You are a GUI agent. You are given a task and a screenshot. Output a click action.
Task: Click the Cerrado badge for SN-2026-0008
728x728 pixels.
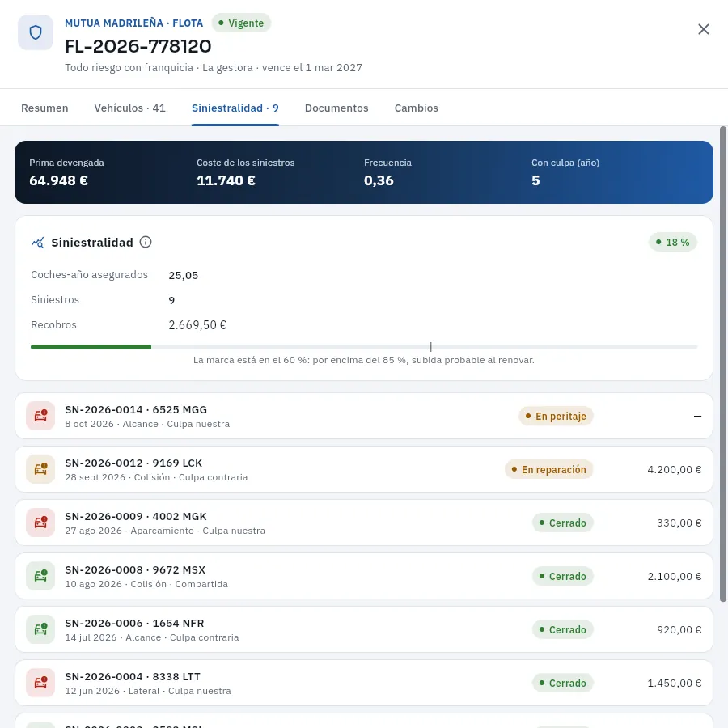(x=563, y=576)
